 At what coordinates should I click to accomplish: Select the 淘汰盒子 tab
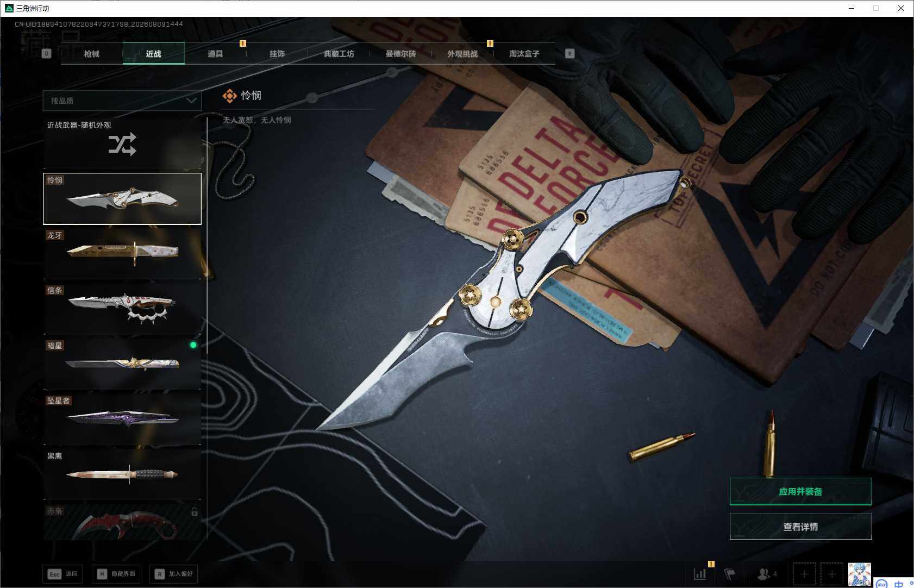(524, 54)
